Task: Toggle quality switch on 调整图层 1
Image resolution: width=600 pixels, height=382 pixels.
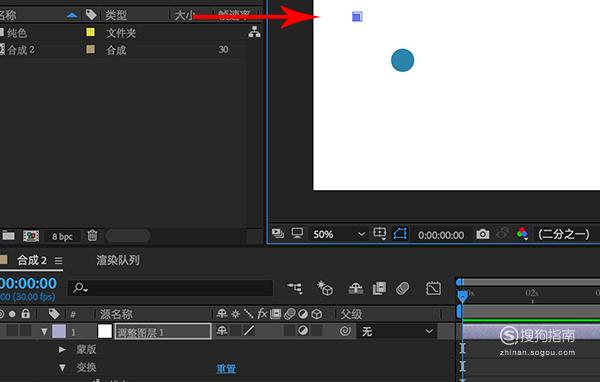Action: tap(249, 330)
